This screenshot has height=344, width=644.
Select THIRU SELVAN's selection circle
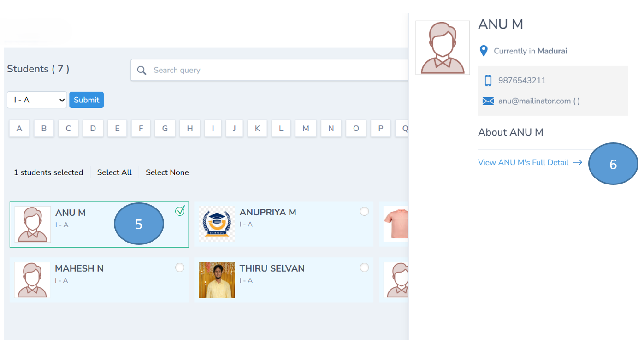[365, 267]
